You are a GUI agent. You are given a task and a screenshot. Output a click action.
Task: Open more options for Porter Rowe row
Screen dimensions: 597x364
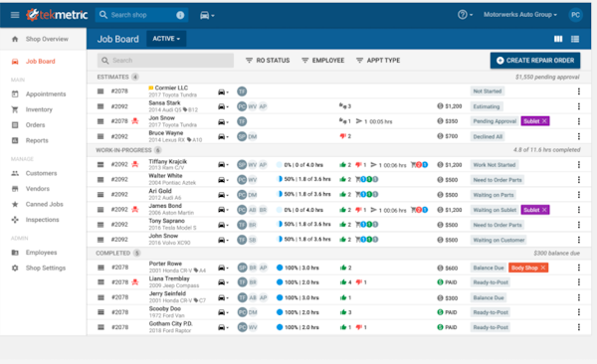point(579,268)
